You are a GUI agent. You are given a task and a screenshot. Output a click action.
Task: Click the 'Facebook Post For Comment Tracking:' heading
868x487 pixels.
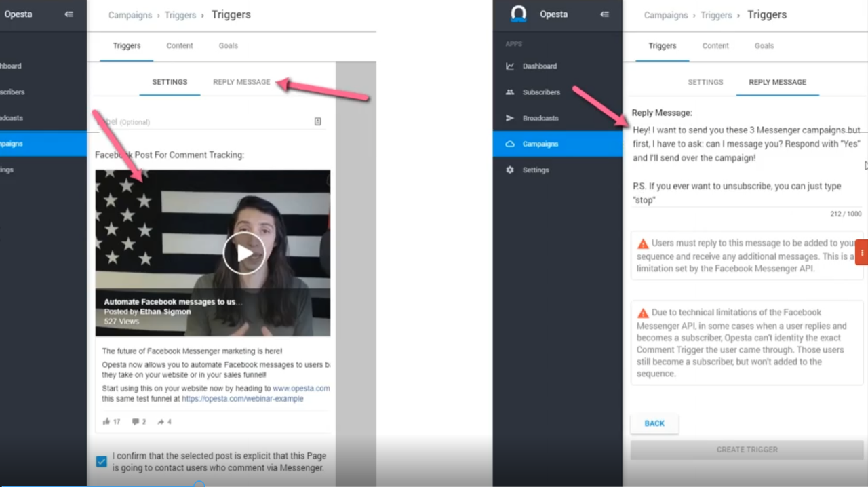click(x=170, y=155)
